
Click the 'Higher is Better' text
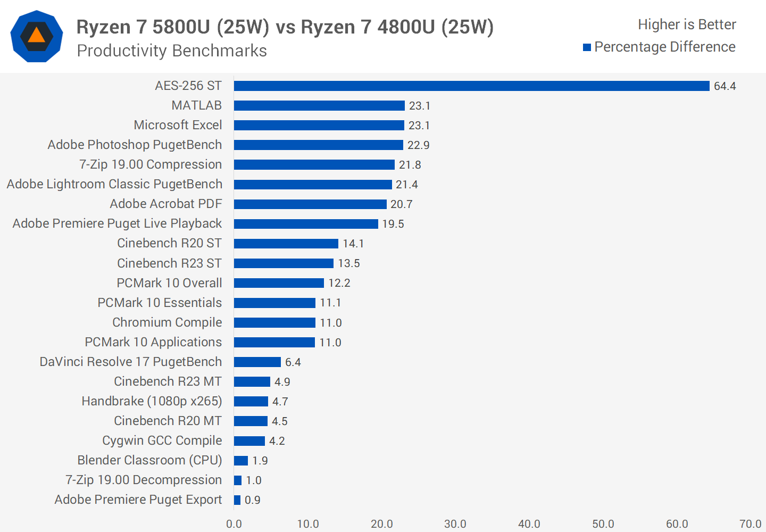[687, 24]
